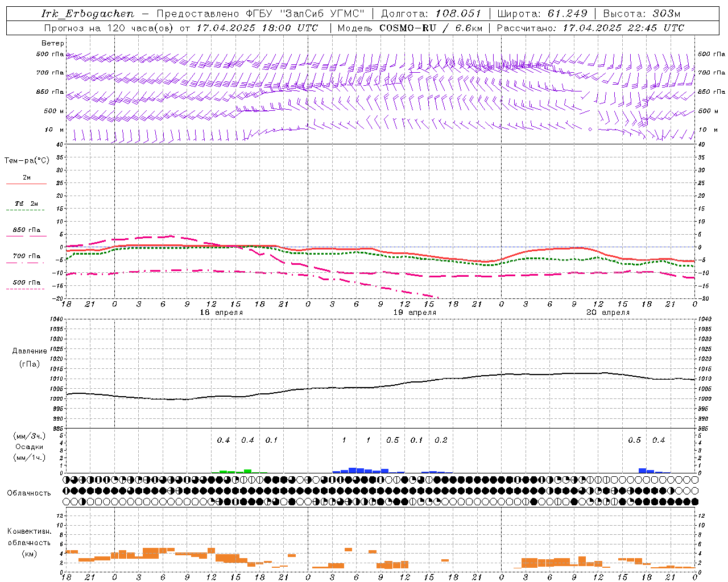The height and width of the screenshot is (582, 728).
Task: Click the "19 апреля" date label
Action: (415, 313)
